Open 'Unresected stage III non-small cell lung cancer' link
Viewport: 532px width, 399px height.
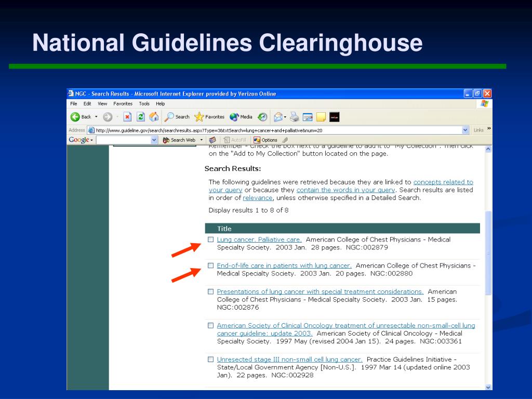pos(290,360)
